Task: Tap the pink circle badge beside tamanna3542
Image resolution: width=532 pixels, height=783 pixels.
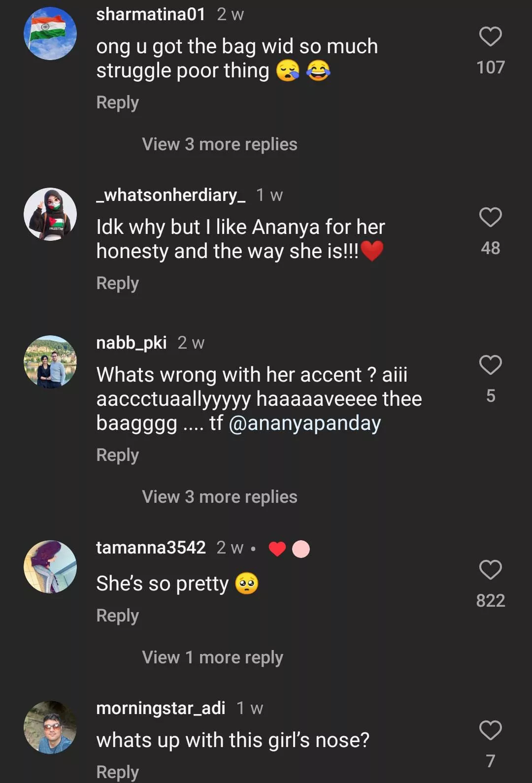Action: [x=301, y=549]
